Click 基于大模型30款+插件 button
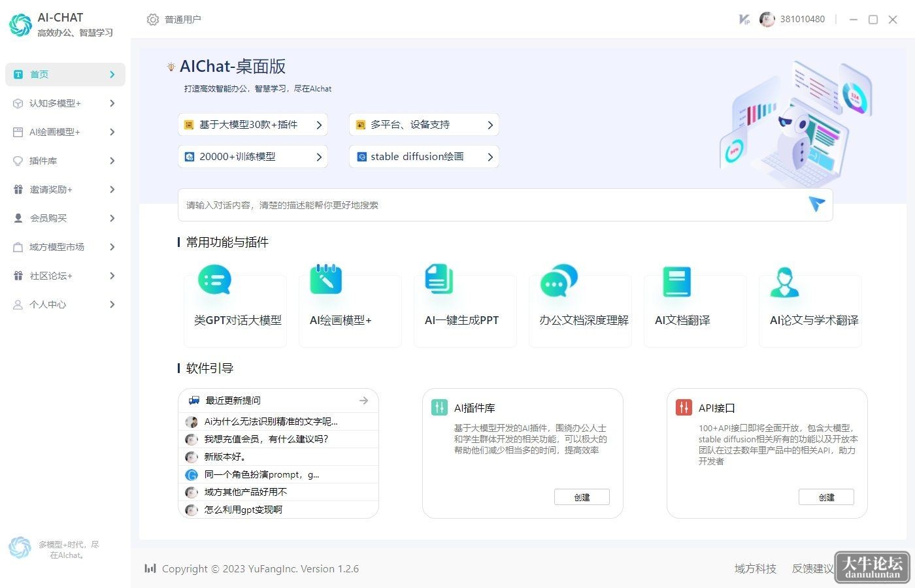 click(253, 125)
